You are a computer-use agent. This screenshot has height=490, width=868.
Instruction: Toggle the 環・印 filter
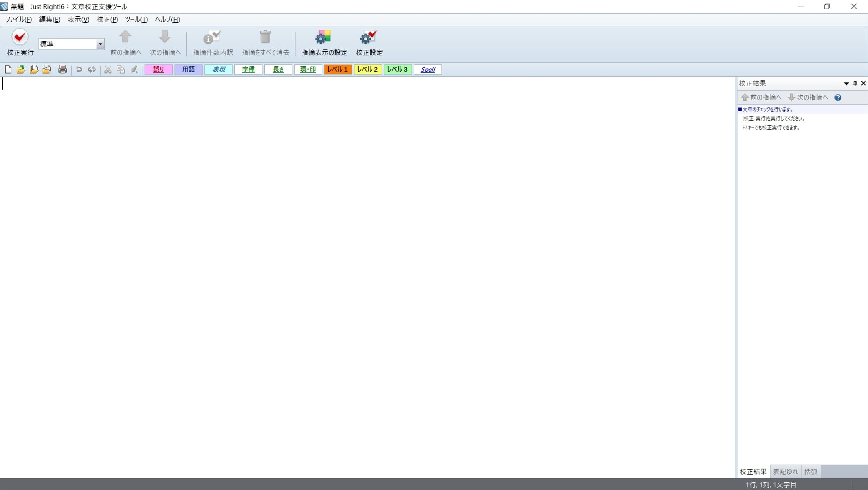pyautogui.click(x=308, y=69)
